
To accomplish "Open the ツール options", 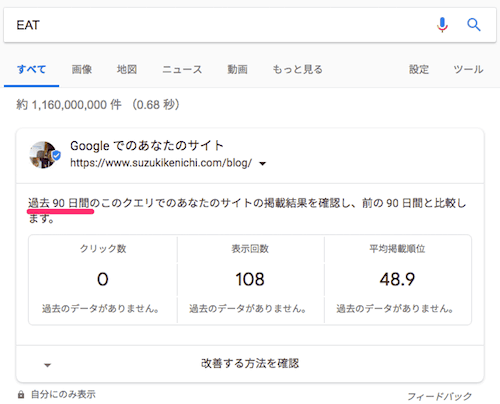I will coord(468,69).
